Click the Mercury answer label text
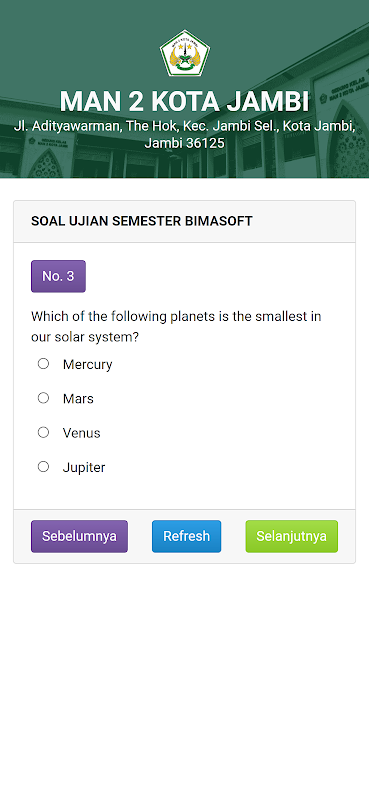The height and width of the screenshot is (800, 369). [x=87, y=365]
